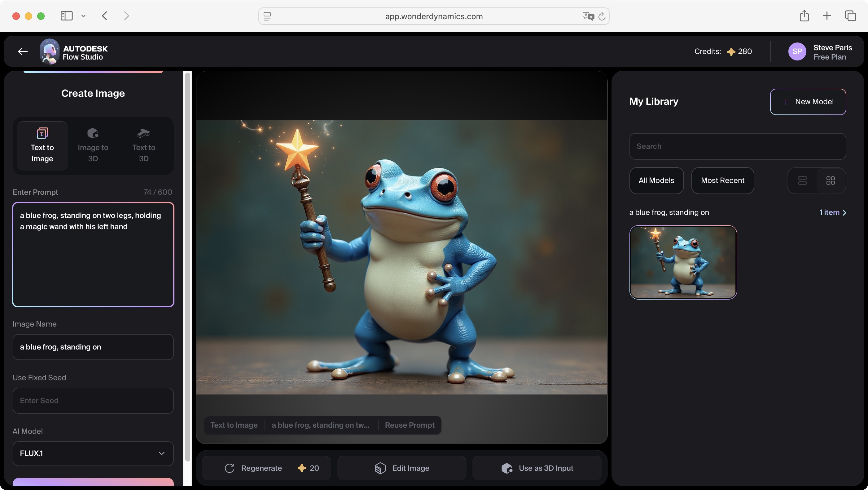Image resolution: width=868 pixels, height=490 pixels.
Task: Switch library to grid view
Action: point(830,180)
